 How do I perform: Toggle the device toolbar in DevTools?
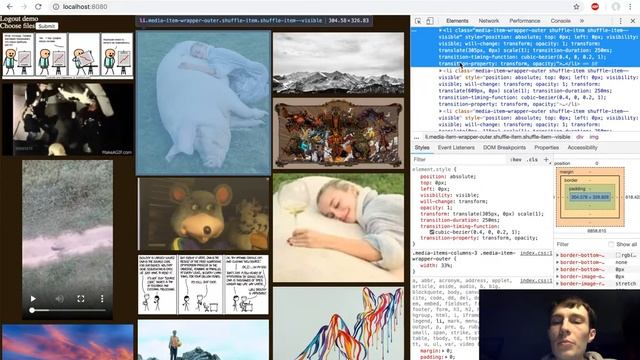pos(430,21)
